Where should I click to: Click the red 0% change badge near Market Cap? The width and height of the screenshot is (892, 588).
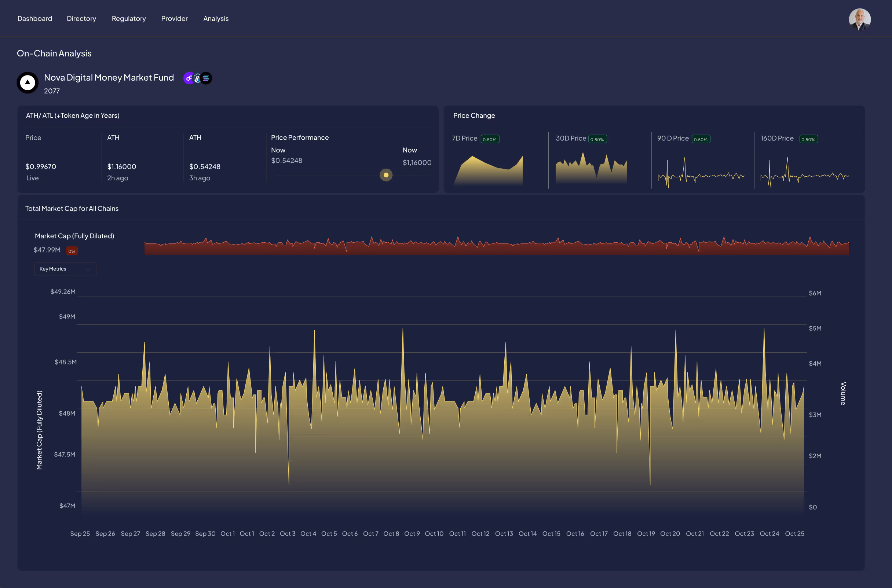(x=72, y=250)
